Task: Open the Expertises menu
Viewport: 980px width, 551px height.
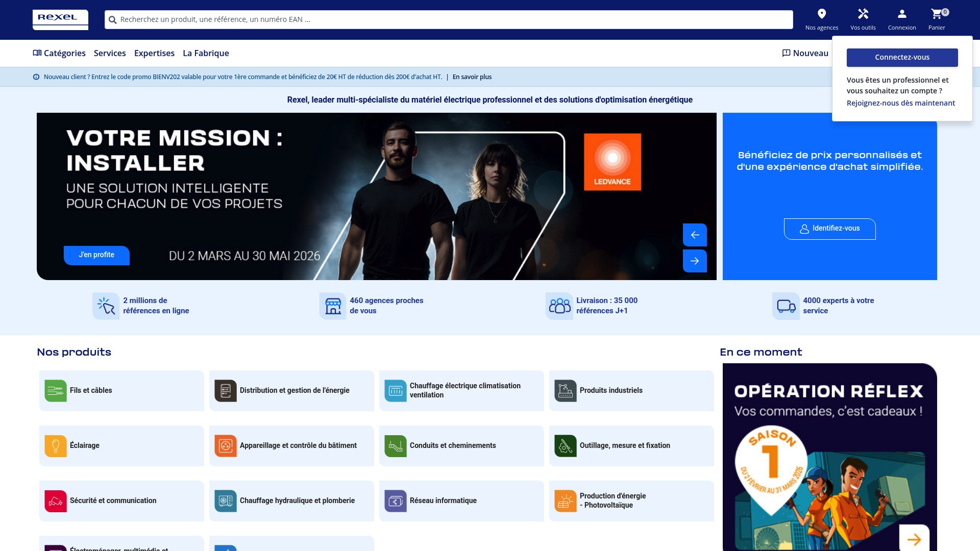Action: tap(154, 54)
